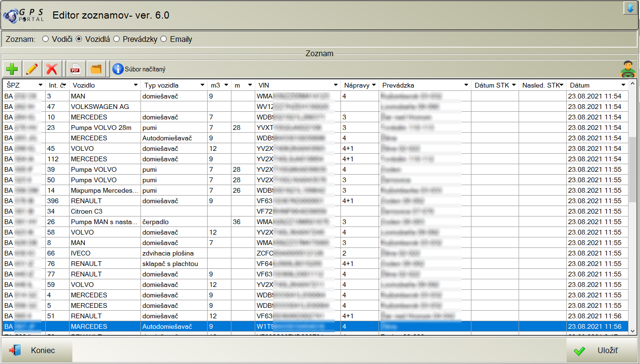Select the IVECO row
The width and height of the screenshot is (640, 364).
pyautogui.click(x=315, y=253)
